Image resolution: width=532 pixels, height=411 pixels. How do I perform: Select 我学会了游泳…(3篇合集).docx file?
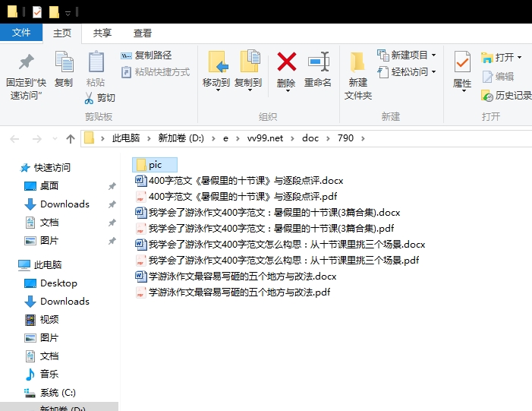(268, 212)
